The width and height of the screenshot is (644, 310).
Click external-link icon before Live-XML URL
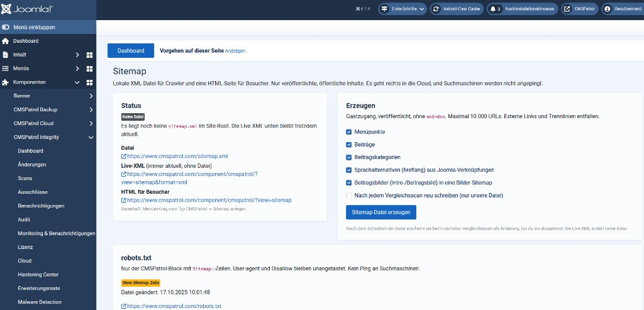click(124, 174)
